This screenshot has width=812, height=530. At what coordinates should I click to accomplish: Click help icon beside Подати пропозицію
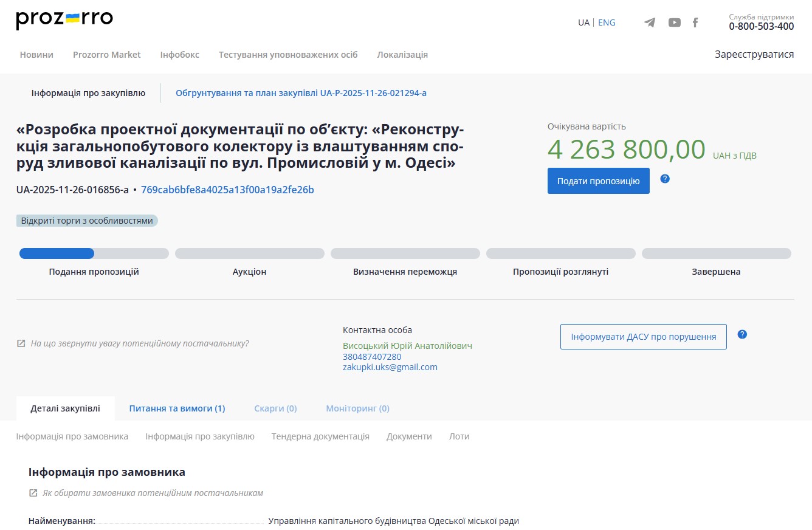click(x=665, y=179)
